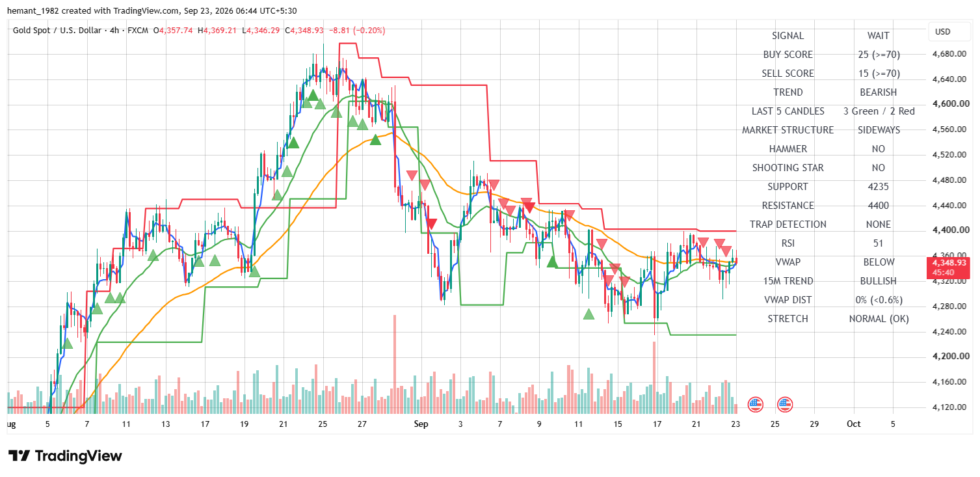Click the STRETCH value NORMAL (OK)
The image size is (980, 477).
(879, 319)
